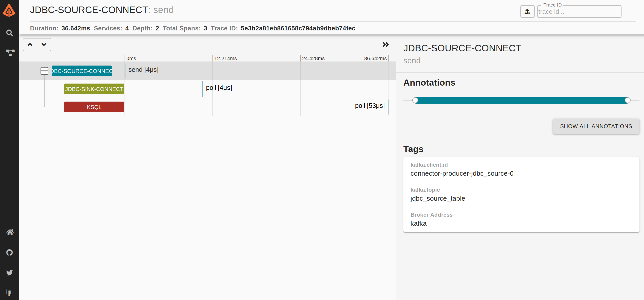This screenshot has width=644, height=300.
Task: Open the trace search page icon
Action: click(x=9, y=33)
